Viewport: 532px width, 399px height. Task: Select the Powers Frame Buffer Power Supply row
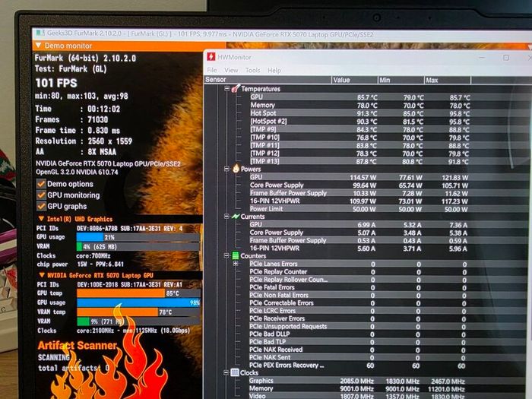coord(359,193)
